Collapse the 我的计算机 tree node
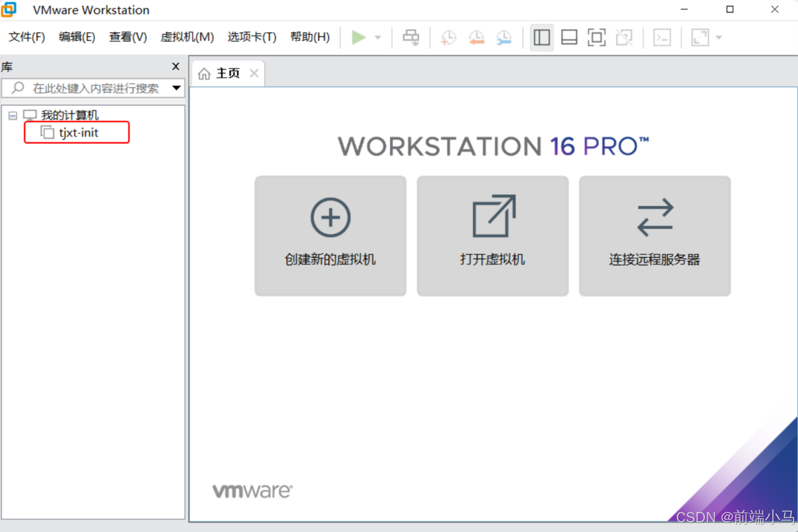This screenshot has height=532, width=798. pyautogui.click(x=13, y=116)
